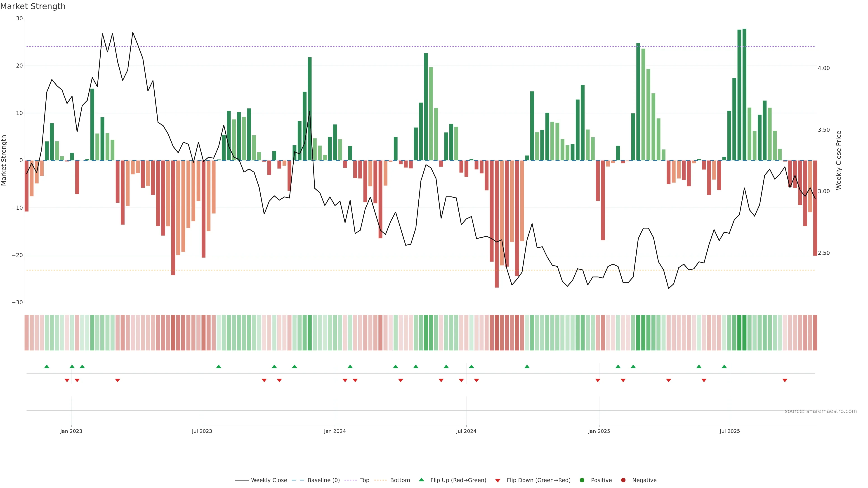The image size is (868, 488).
Task: Click flip-up triangle just before Jul 2025
Action: coord(724,366)
